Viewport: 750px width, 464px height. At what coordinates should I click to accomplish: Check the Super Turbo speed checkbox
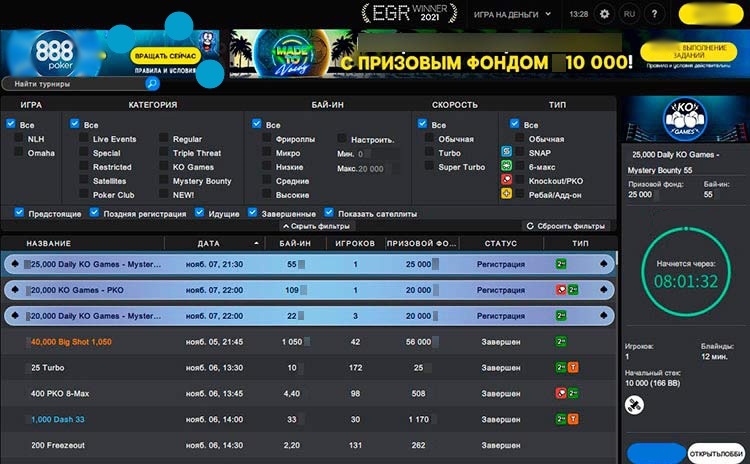coord(430,166)
